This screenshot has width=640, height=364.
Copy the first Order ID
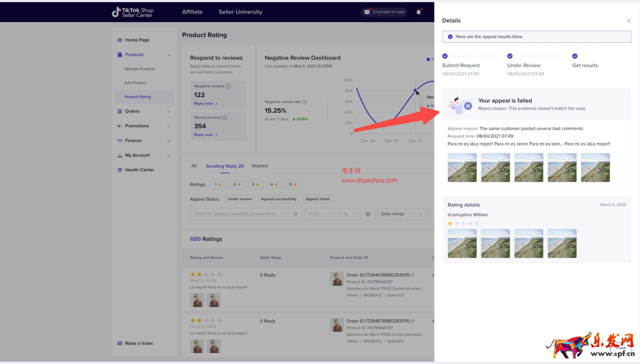tap(412, 275)
